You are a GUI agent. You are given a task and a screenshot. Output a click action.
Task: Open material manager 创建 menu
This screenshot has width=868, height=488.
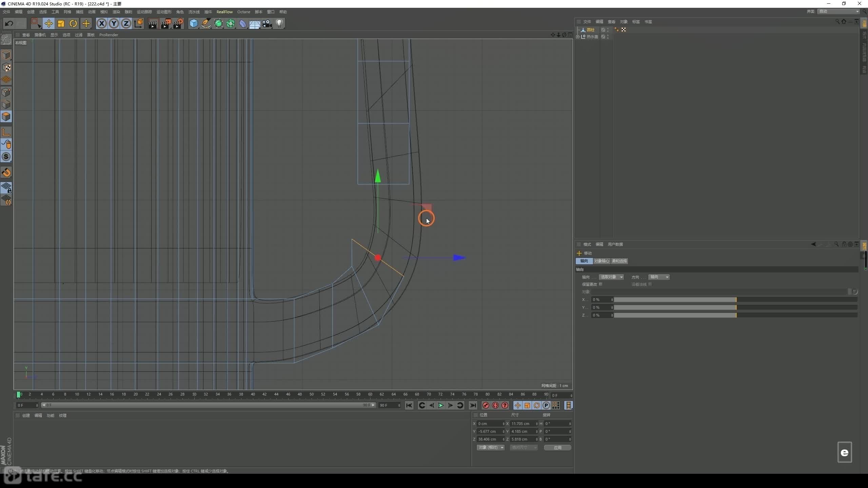click(26, 415)
